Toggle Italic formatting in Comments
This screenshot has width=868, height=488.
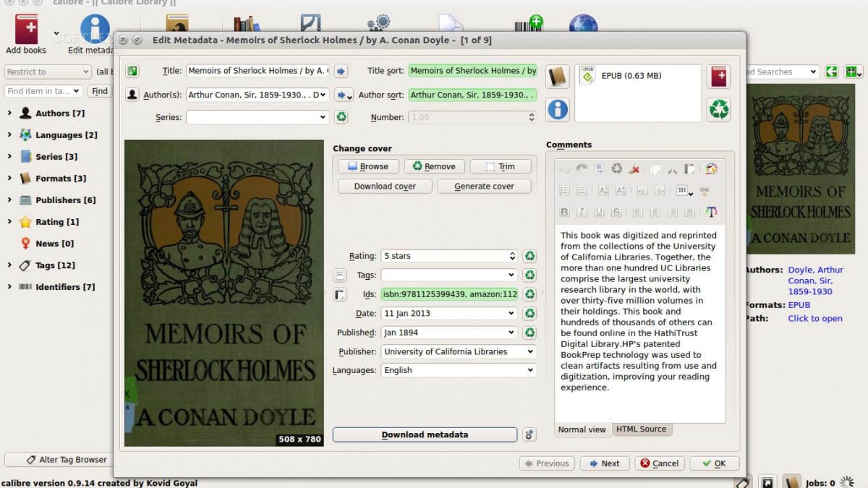(582, 212)
